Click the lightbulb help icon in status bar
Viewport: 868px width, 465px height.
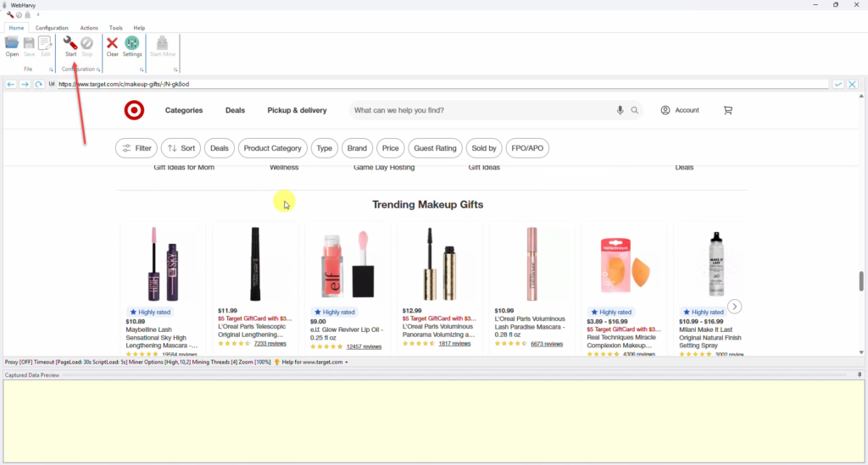[x=277, y=363]
